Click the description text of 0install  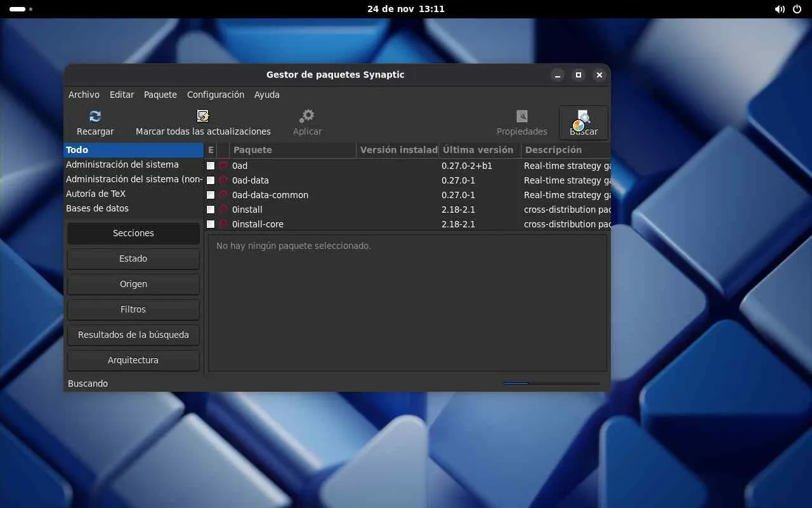click(567, 210)
